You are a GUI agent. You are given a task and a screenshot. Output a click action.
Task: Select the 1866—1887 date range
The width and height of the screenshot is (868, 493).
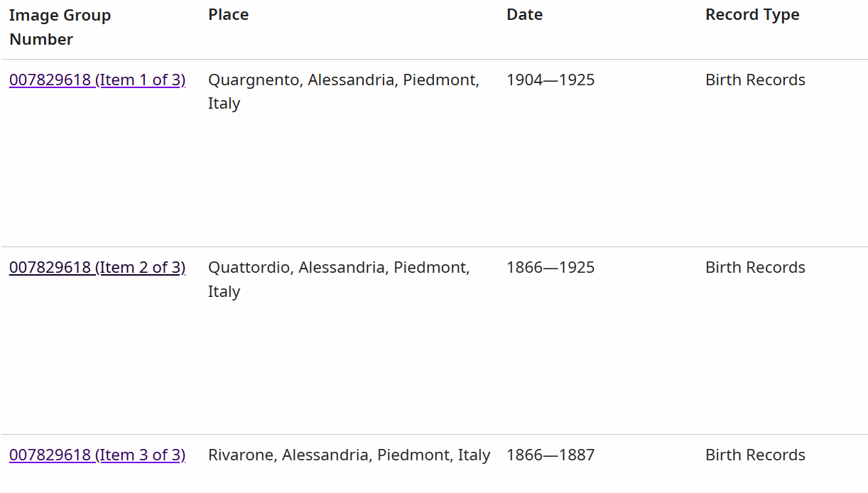[x=550, y=455]
